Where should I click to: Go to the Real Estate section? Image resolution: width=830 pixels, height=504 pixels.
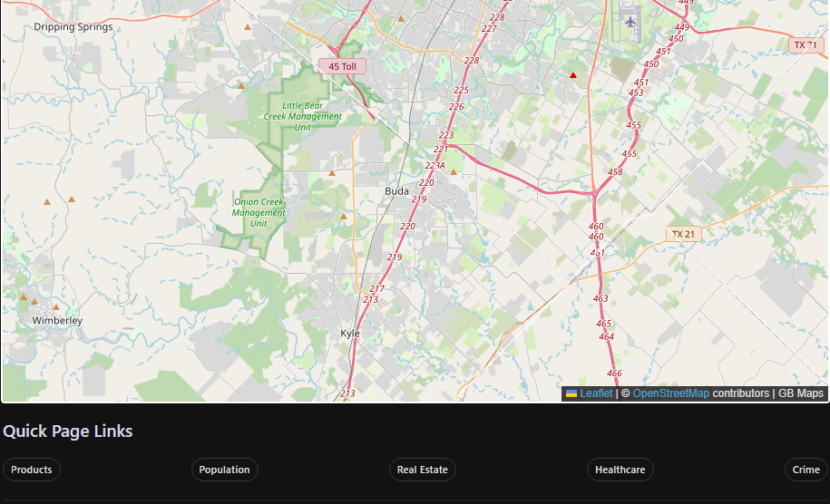423,470
